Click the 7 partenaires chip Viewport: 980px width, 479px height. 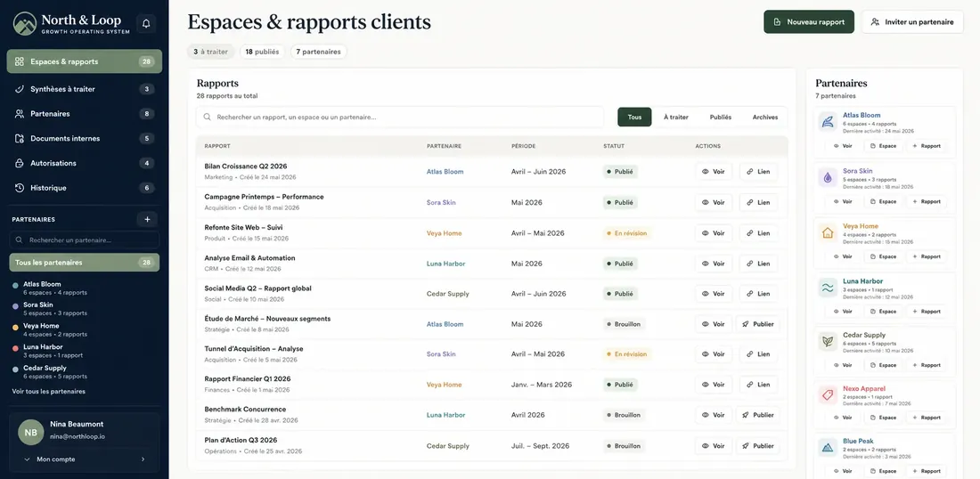coord(318,52)
